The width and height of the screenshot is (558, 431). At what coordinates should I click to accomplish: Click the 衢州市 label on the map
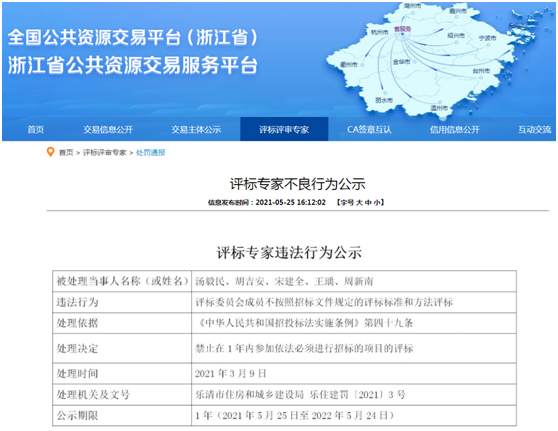[x=348, y=64]
